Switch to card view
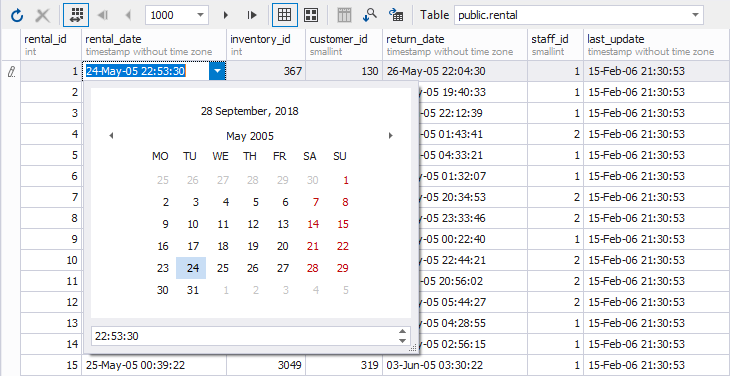Screen dimensions: 730x376 (311, 15)
